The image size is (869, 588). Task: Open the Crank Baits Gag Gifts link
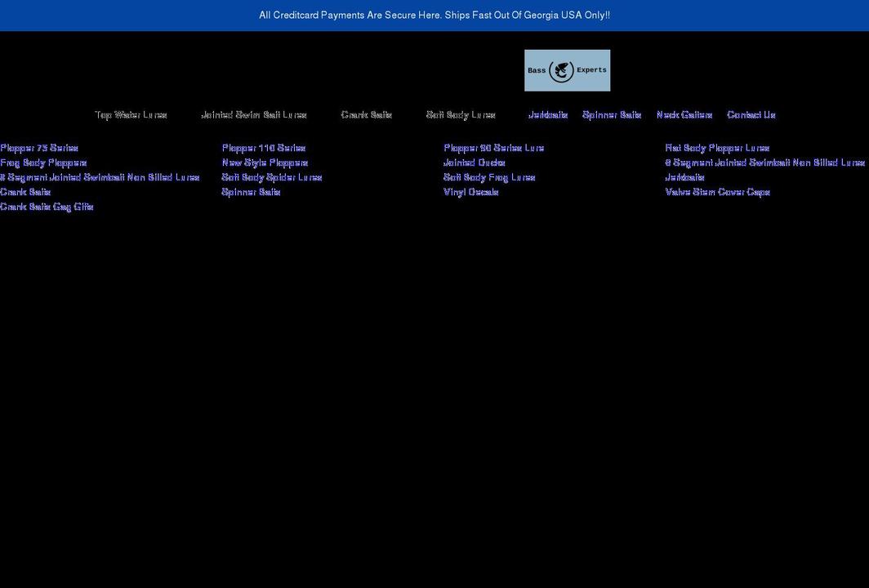coord(47,207)
